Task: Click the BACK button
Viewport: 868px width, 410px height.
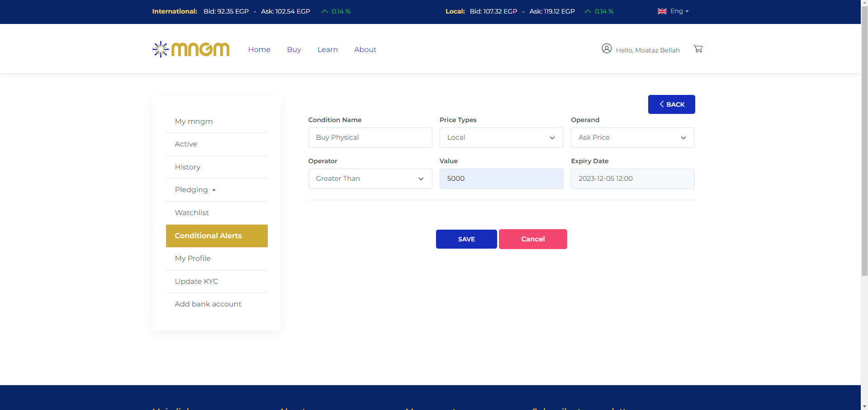Action: [671, 104]
